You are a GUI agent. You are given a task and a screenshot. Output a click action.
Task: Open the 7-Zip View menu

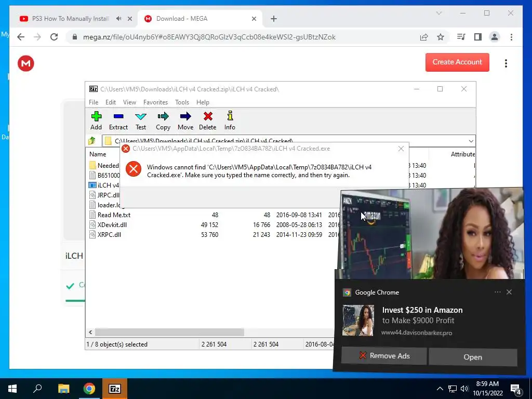point(129,102)
